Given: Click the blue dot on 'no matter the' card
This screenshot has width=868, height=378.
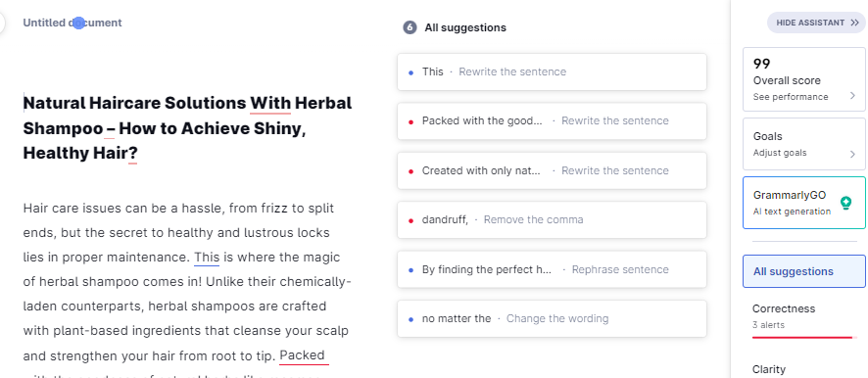Looking at the screenshot, I should 410,319.
